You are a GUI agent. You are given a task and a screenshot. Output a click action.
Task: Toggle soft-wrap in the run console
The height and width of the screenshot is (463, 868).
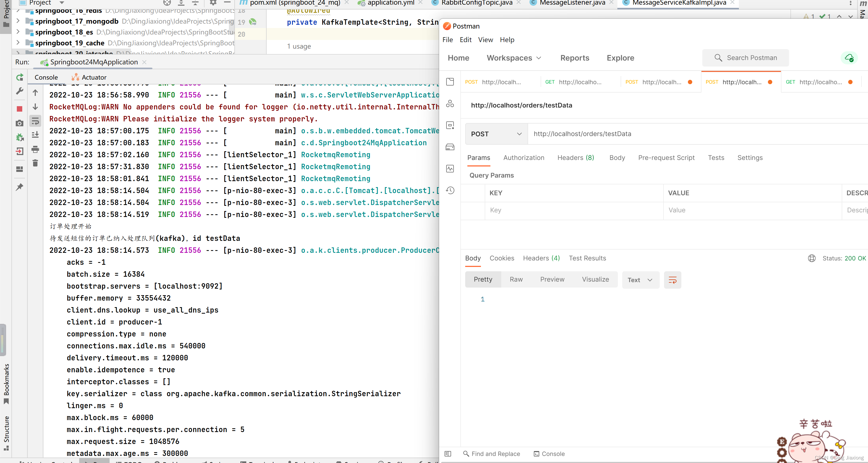tap(35, 121)
